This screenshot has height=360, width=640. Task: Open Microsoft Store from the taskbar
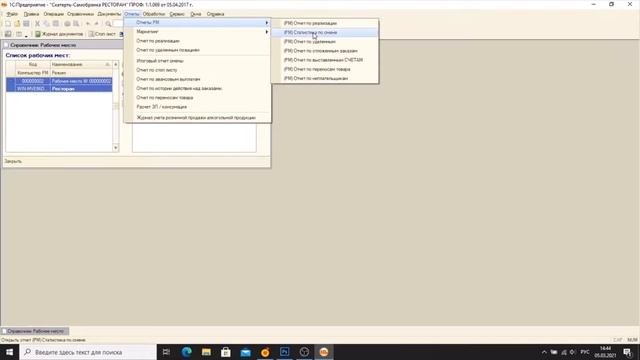(226, 352)
